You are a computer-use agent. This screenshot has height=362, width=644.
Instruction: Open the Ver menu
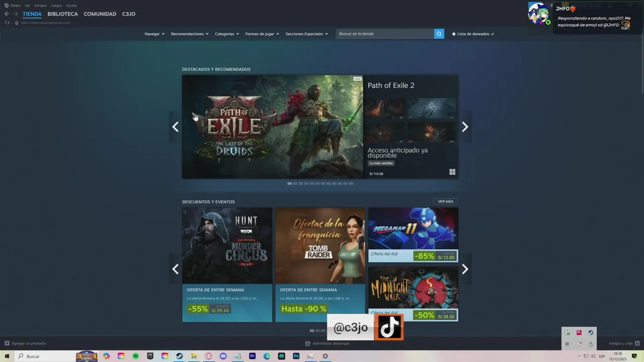(27, 6)
